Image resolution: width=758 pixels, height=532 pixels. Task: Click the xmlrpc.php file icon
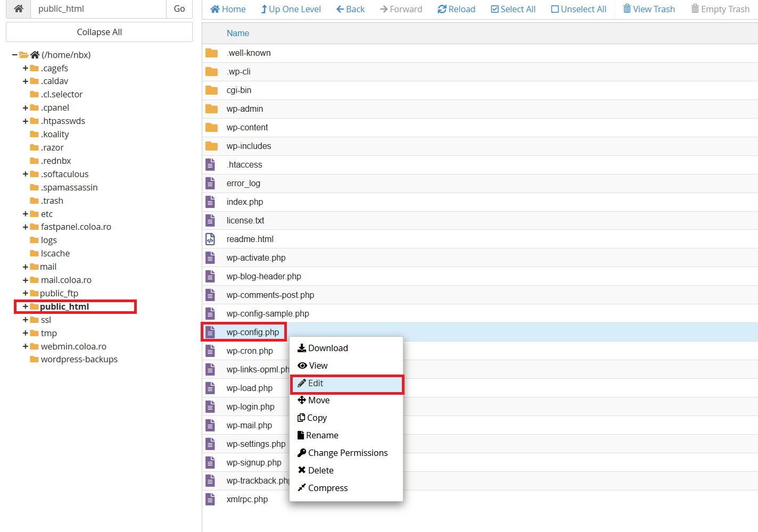pyautogui.click(x=210, y=499)
